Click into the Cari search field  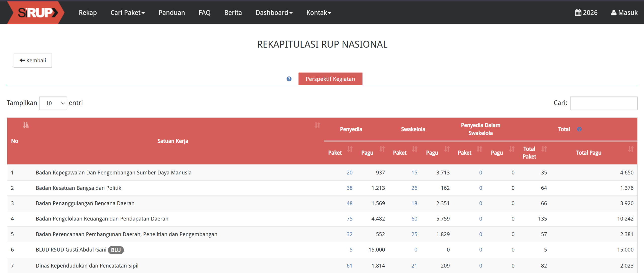tap(603, 103)
